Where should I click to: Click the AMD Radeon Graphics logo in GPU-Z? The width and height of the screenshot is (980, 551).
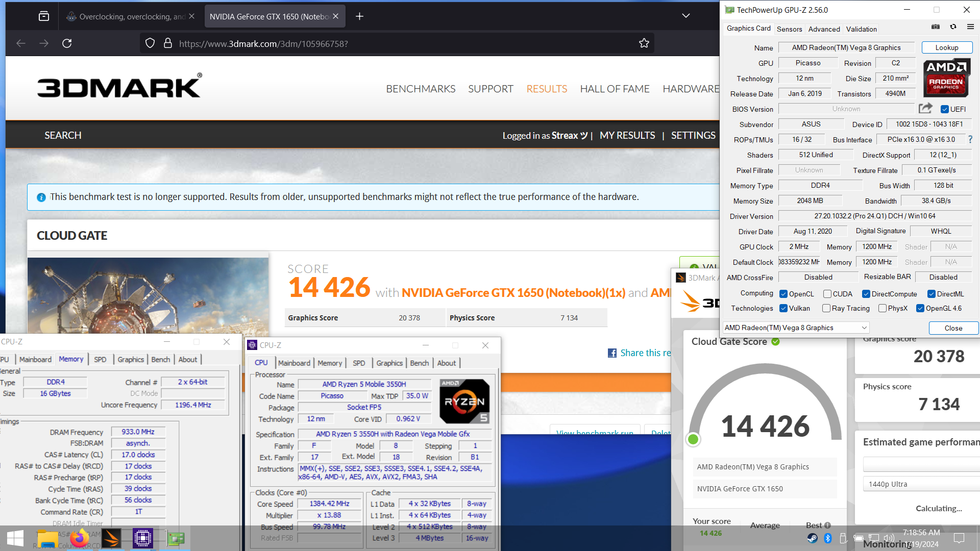click(x=946, y=78)
